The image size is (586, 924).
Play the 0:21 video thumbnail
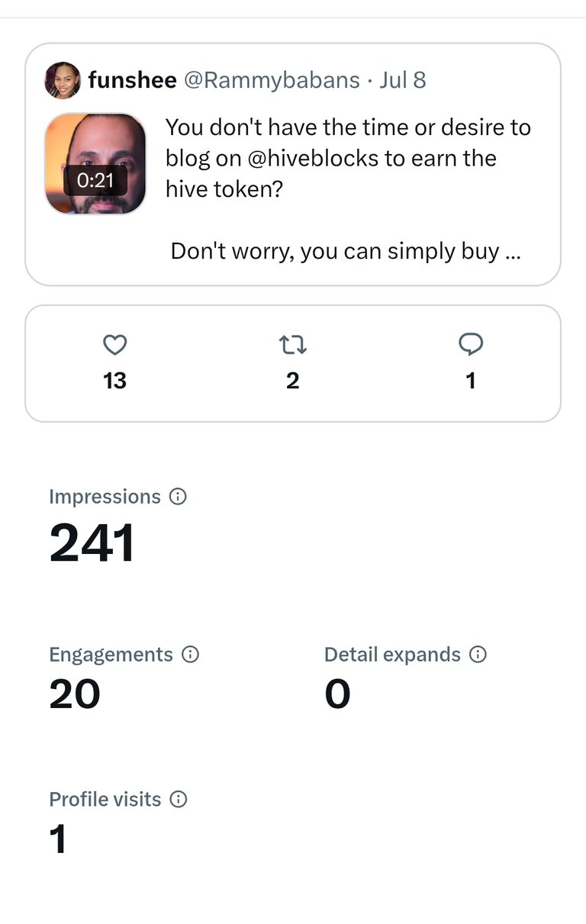[x=95, y=164]
